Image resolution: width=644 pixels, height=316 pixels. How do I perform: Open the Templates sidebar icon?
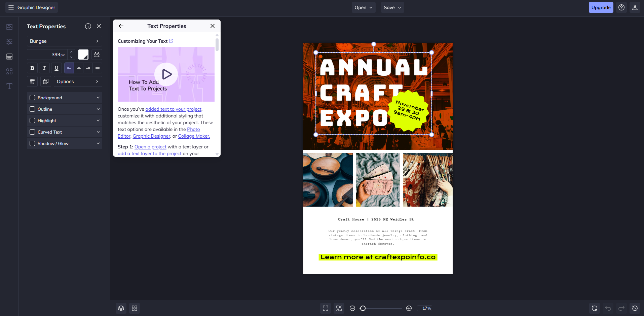click(x=9, y=57)
